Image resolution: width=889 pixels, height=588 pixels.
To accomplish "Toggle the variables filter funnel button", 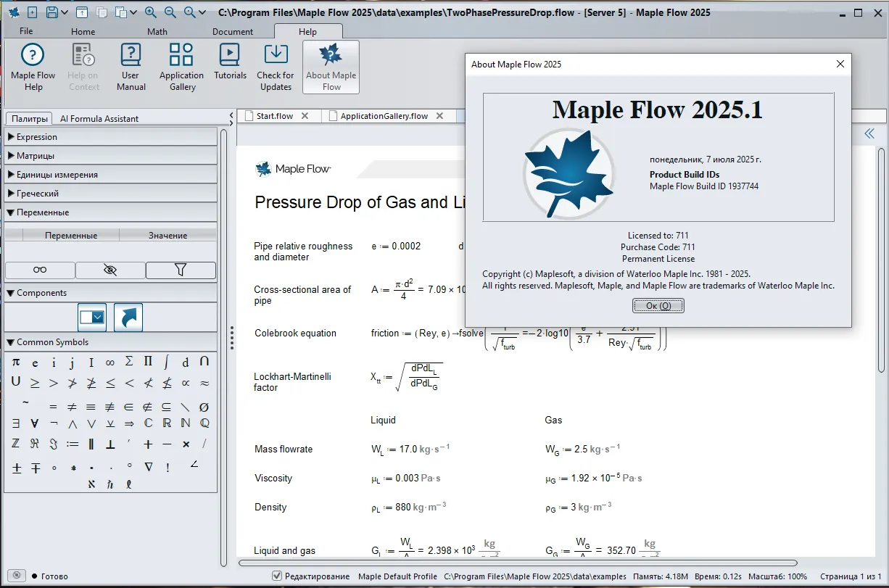I will 181,270.
